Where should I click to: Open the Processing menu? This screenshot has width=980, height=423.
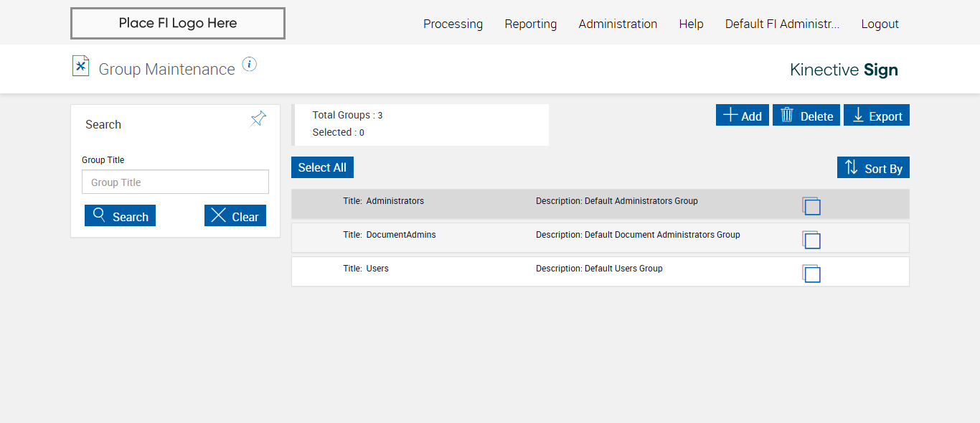453,24
